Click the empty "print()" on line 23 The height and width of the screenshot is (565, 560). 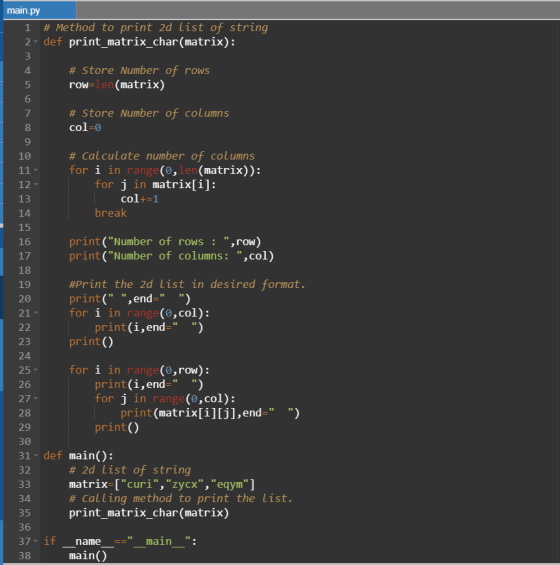pos(91,342)
